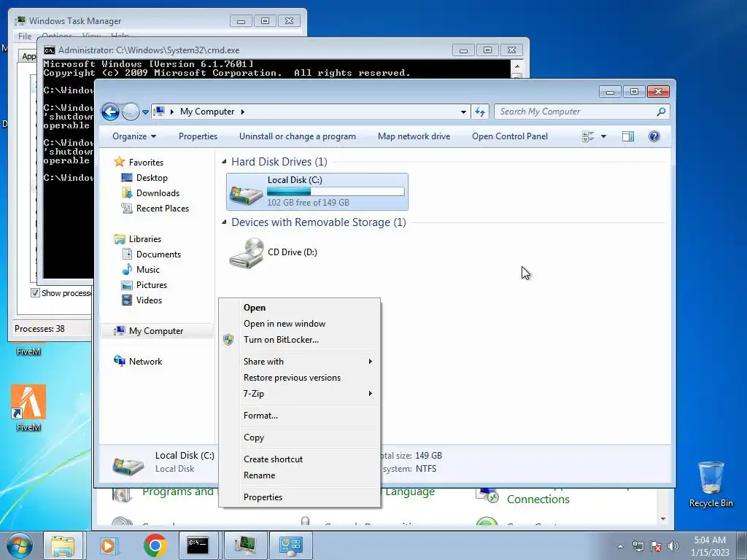Choose Turn on BitLocker from context menu
Image resolution: width=747 pixels, height=560 pixels.
click(300, 340)
